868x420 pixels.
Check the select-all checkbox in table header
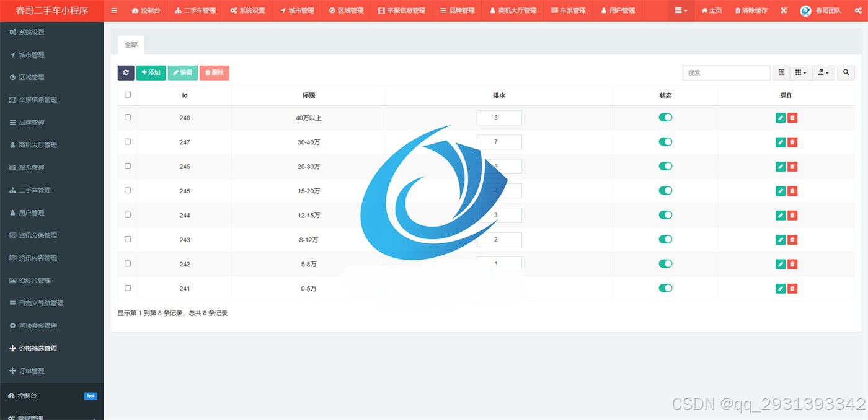[128, 95]
